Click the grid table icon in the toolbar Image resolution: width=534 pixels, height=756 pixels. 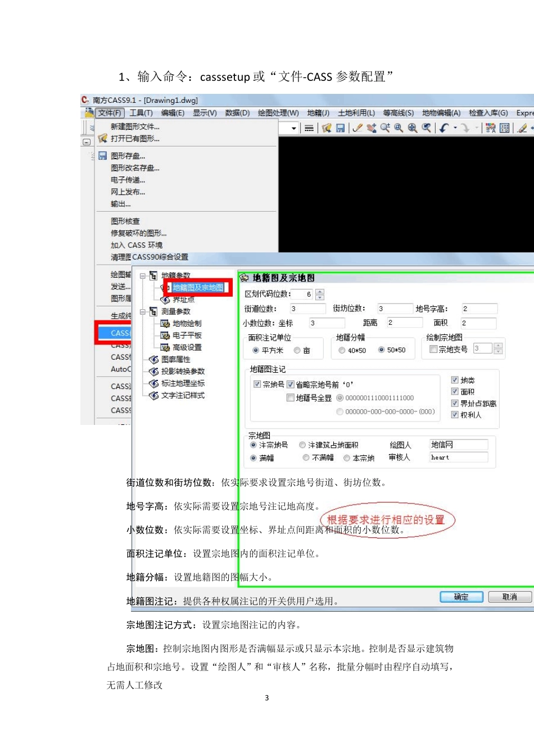tap(505, 128)
